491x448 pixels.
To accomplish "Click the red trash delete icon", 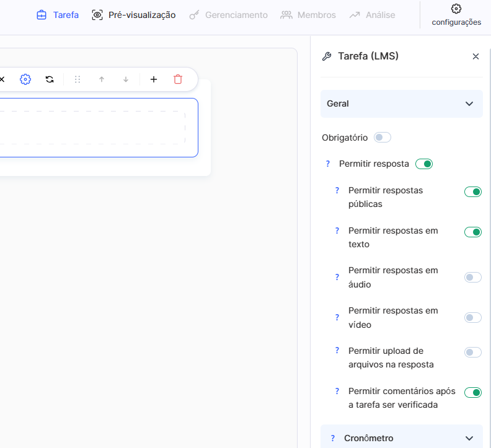I will [x=178, y=79].
